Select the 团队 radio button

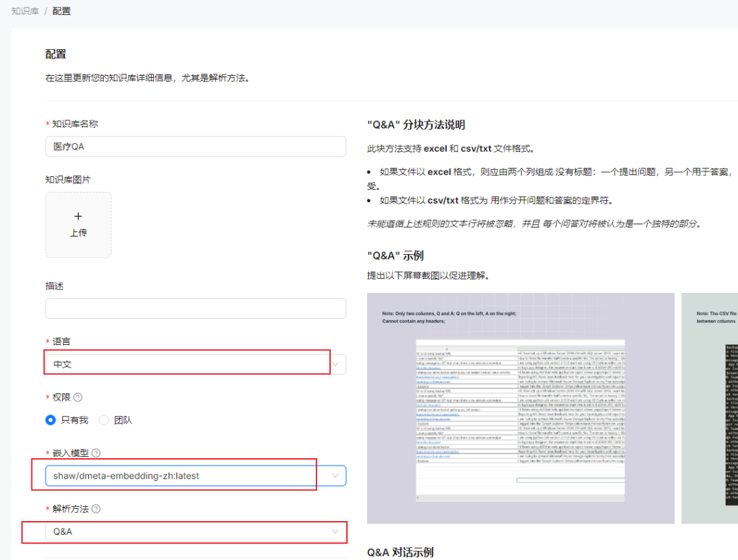tap(103, 419)
